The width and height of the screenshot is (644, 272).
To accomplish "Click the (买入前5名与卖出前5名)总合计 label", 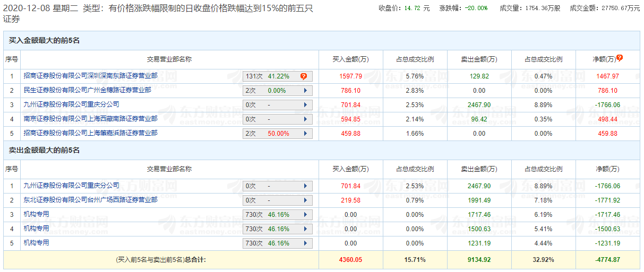I will (160, 260).
